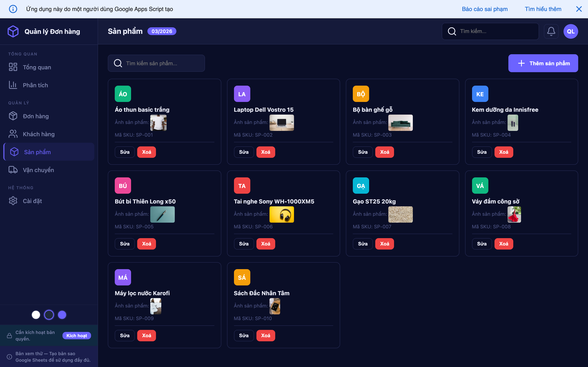Click the 03/2026 date badge
588x367 pixels.
pyautogui.click(x=162, y=31)
